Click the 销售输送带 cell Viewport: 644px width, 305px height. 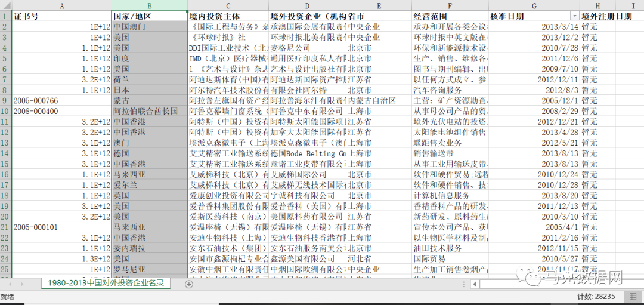(450, 153)
